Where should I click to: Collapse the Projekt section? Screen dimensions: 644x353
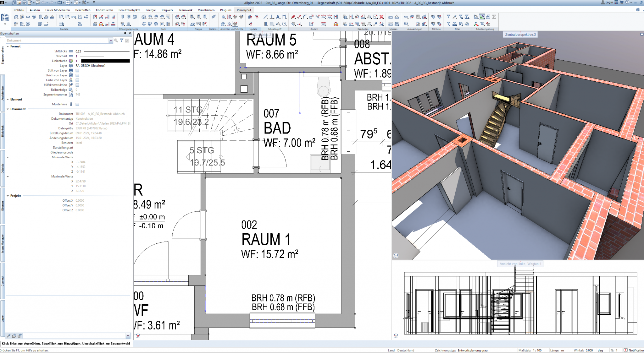tap(8, 196)
